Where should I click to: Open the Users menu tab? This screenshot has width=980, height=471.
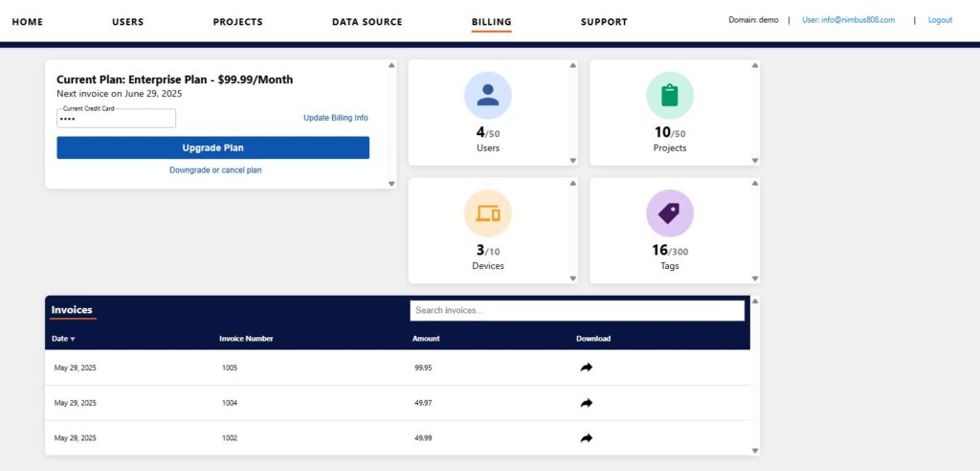click(x=128, y=22)
